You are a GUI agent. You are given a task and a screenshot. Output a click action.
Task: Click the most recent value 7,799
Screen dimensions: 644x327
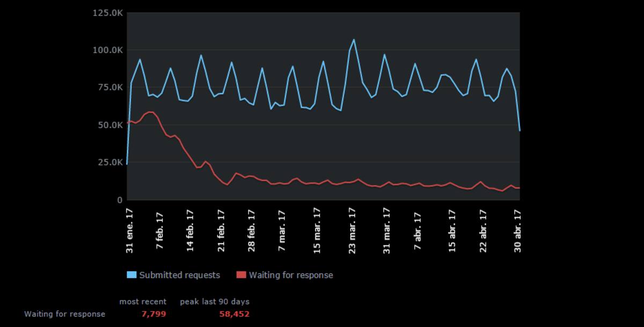(x=154, y=314)
